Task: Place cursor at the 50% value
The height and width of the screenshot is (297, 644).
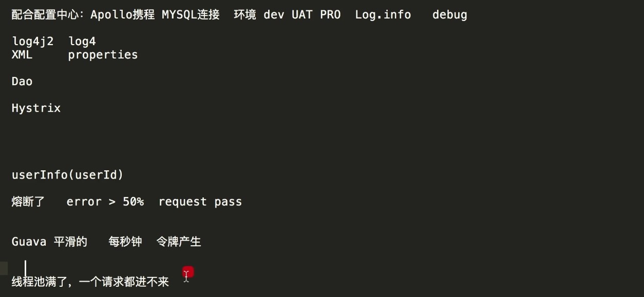Action: point(134,202)
